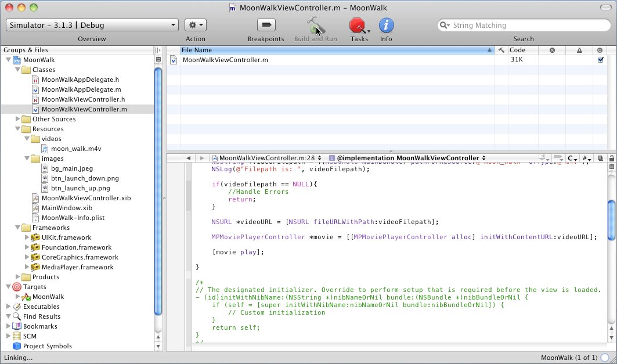This screenshot has height=364, width=617.
Task: Click the code editor scroll up arrow
Action: tap(612, 329)
